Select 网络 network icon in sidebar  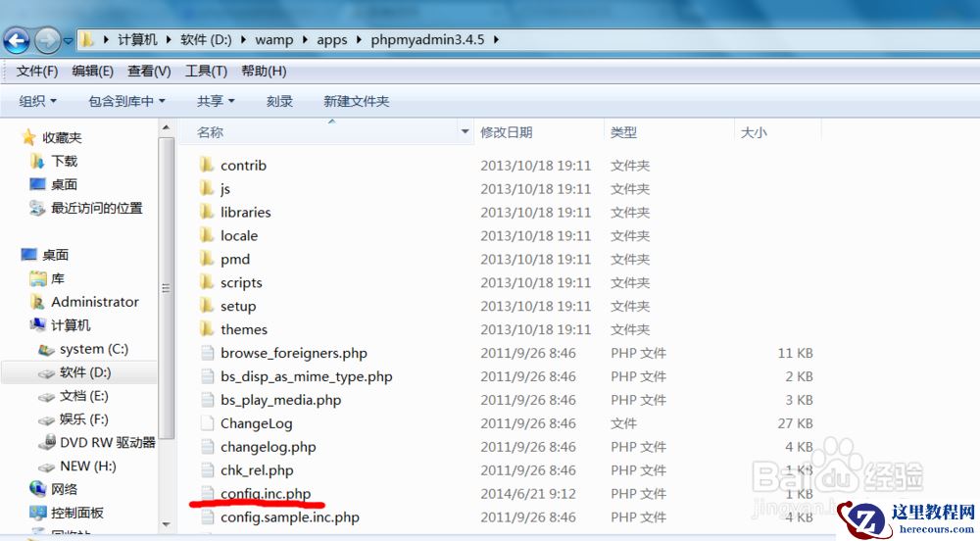(x=38, y=489)
